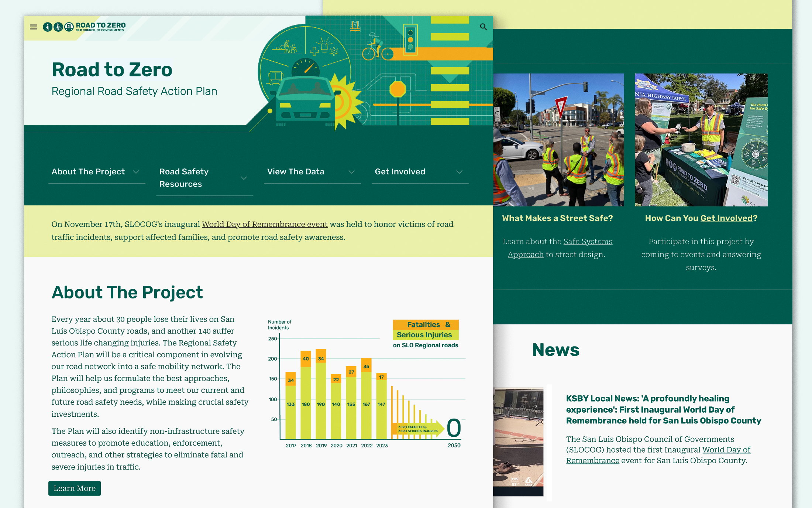Image resolution: width=812 pixels, height=508 pixels.
Task: Follow the Safe Systems Approach link
Action: point(588,242)
